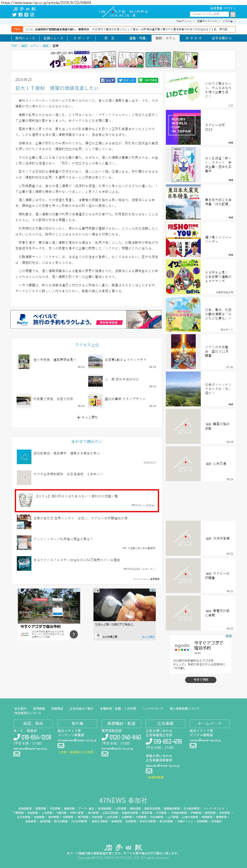Send the article with the LINEで送る button
Viewport: 247px width, 868px height.
148,80
